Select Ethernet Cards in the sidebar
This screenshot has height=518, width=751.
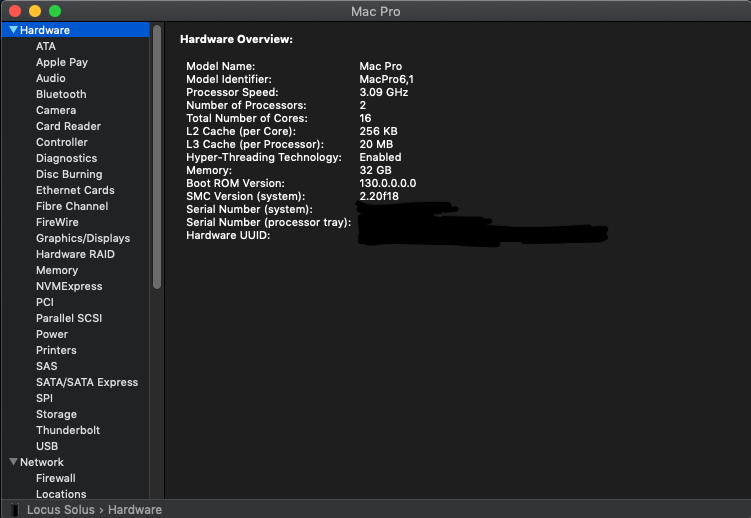75,190
